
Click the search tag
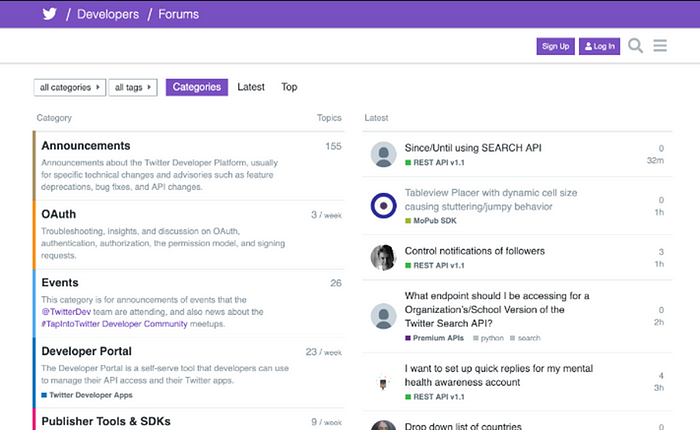click(x=525, y=338)
